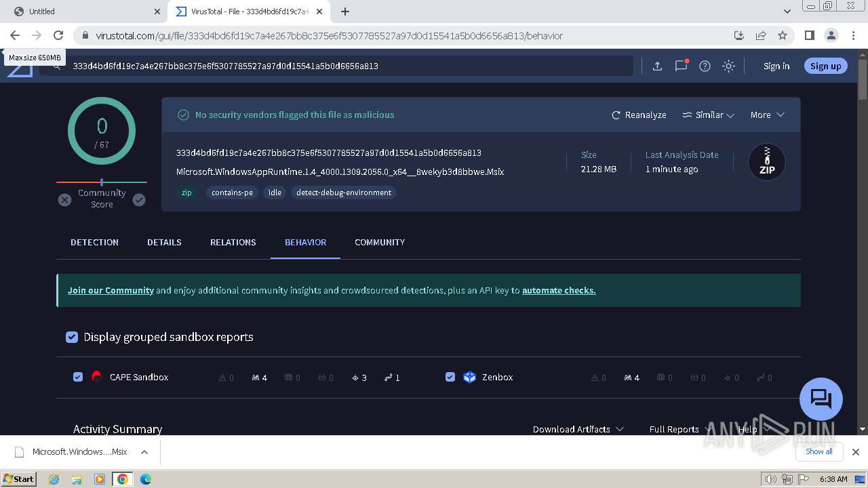Click the browser reload page icon
868x488 pixels.
58,35
